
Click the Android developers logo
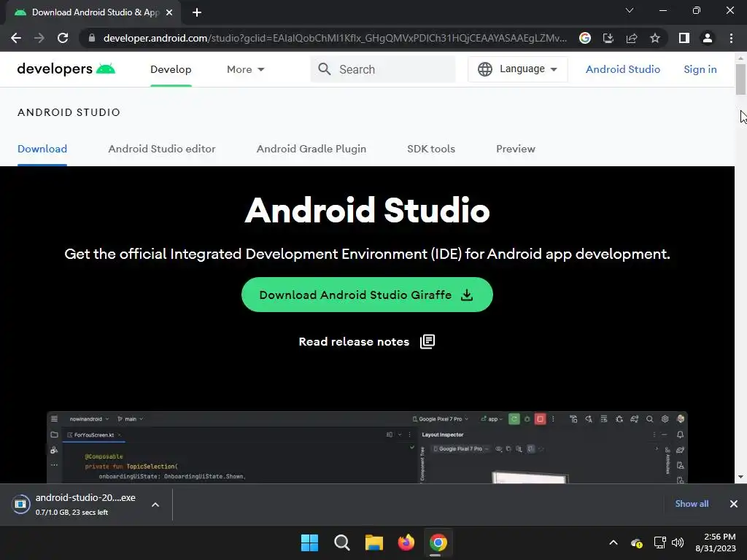click(x=66, y=69)
